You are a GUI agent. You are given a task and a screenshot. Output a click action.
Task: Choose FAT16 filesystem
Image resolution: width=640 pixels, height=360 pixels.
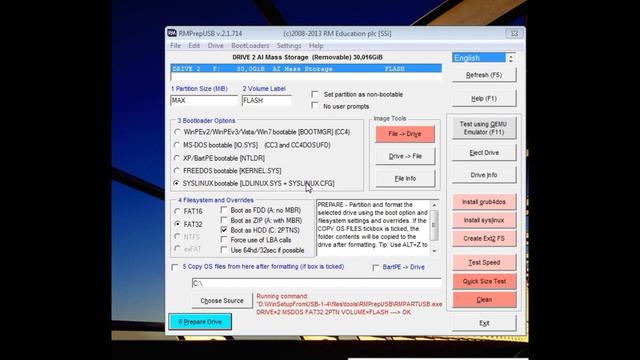(x=177, y=211)
